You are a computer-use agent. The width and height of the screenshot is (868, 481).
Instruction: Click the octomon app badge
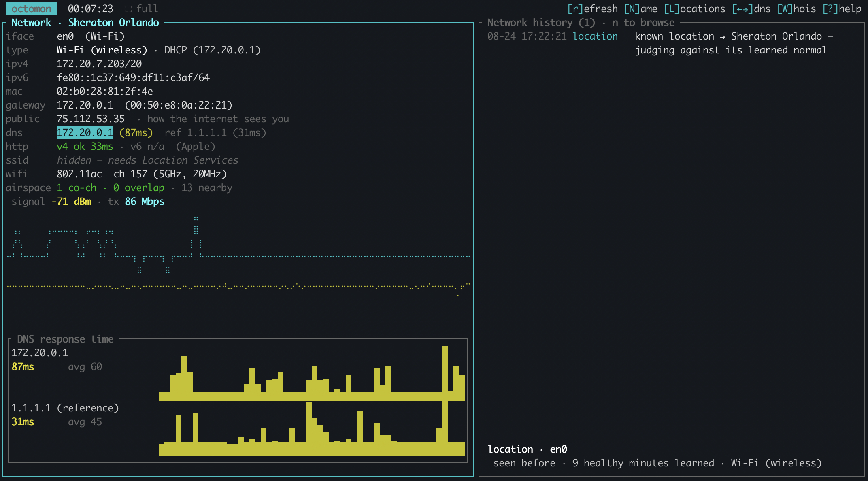tap(31, 9)
